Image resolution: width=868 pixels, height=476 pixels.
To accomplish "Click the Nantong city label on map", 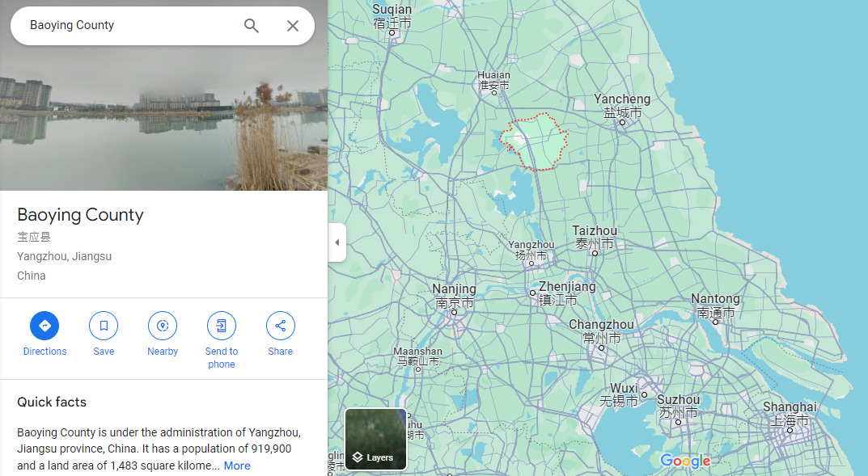I will [715, 305].
